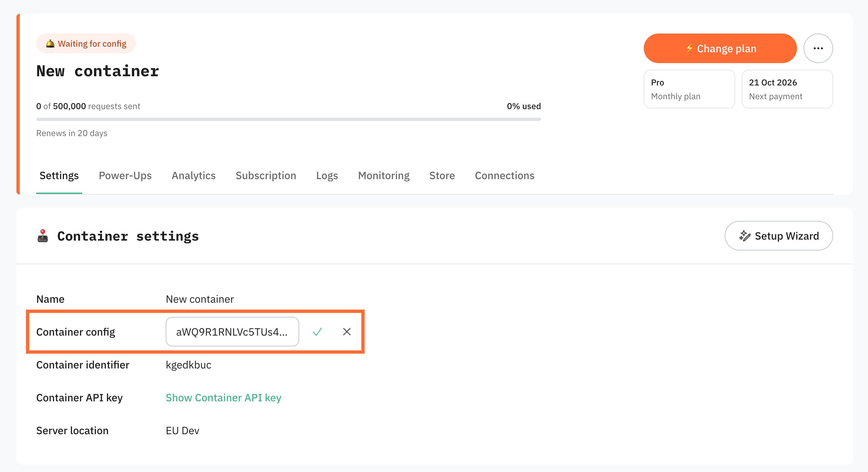The height and width of the screenshot is (472, 868).
Task: Launch the Setup Wizard
Action: [x=779, y=235]
